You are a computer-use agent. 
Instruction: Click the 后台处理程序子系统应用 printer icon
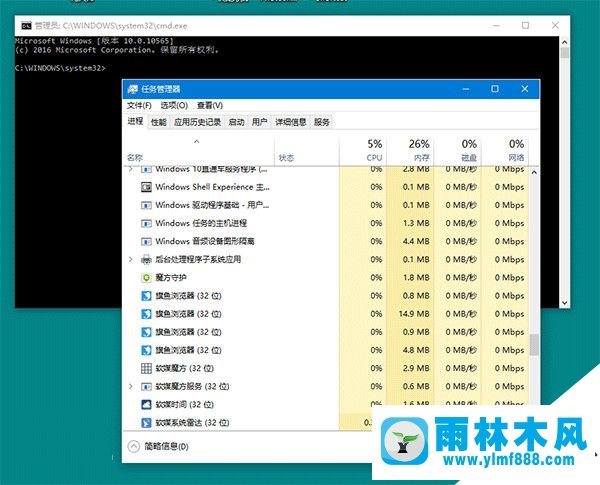pyautogui.click(x=146, y=260)
